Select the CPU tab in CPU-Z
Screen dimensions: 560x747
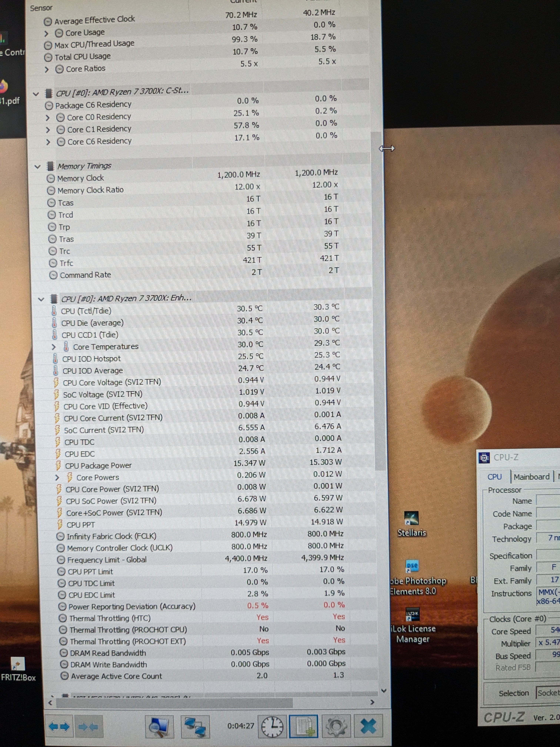pyautogui.click(x=494, y=477)
